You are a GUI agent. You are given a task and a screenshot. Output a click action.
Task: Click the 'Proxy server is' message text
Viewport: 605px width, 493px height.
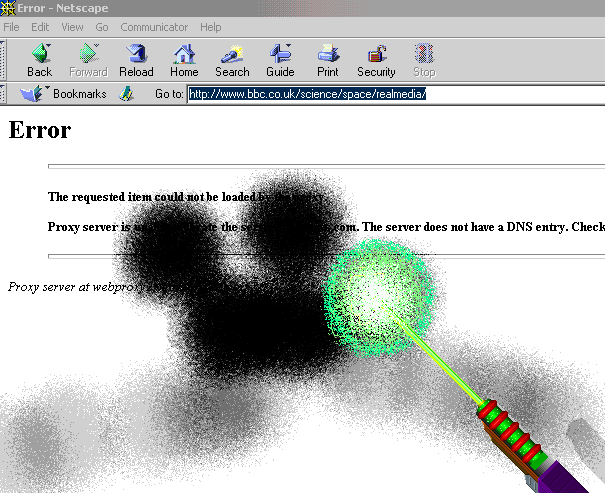click(89, 227)
